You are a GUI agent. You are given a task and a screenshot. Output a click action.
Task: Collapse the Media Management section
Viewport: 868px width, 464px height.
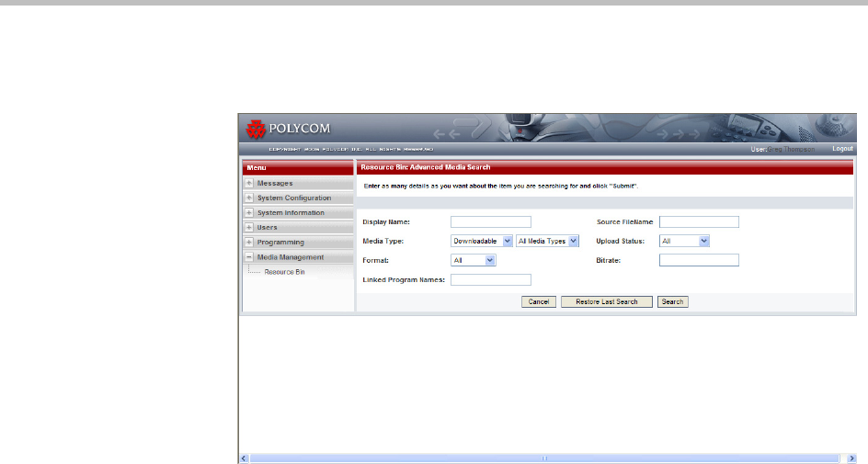point(249,257)
